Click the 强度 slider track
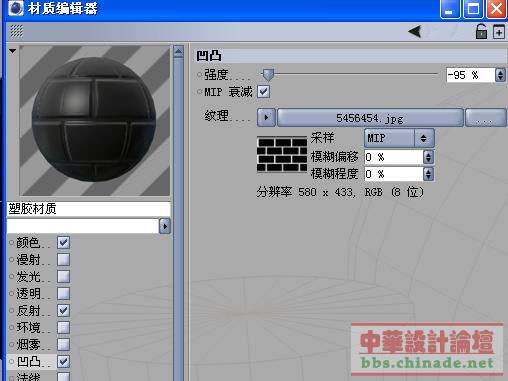 tap(349, 74)
